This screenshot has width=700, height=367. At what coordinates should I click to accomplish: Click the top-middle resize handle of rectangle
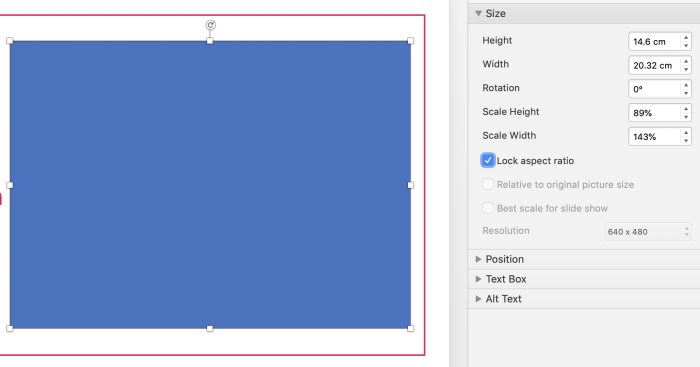pos(210,41)
